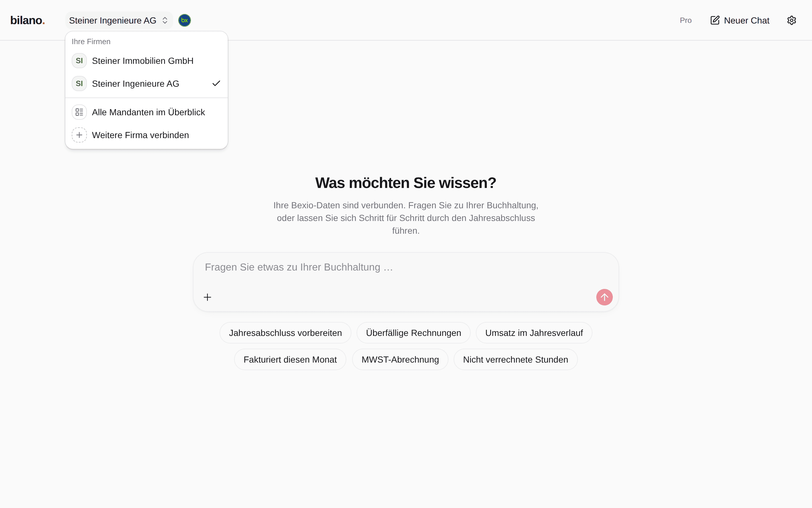
Task: Start a Neuer Chat
Action: 740,21
